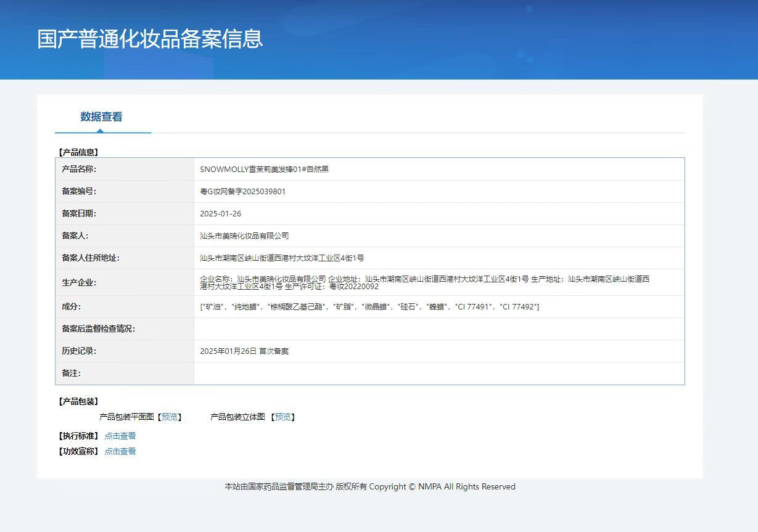Select the 备注 label cell
Viewport: 758px width, 532px height.
[x=125, y=373]
